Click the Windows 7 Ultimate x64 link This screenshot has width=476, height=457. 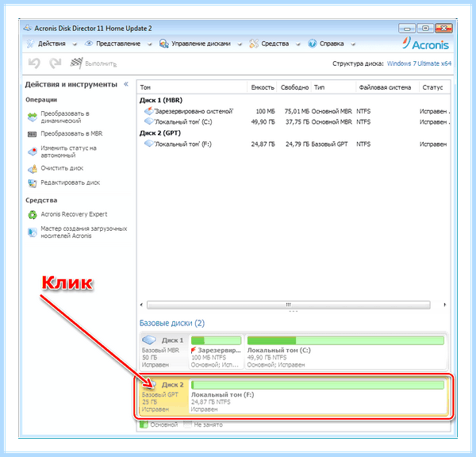point(419,63)
